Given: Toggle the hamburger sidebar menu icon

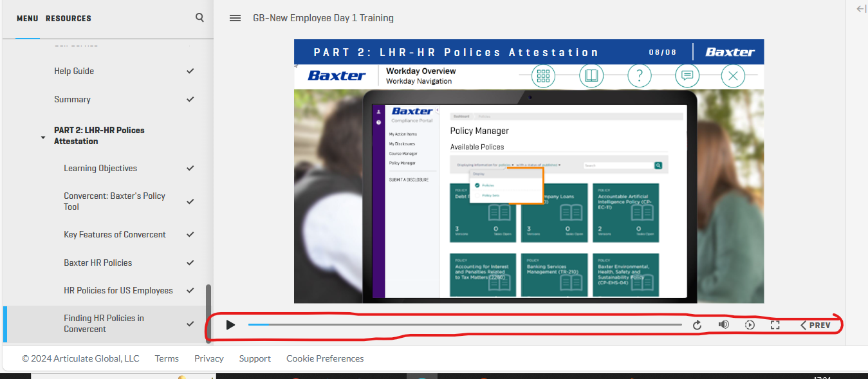Looking at the screenshot, I should 235,18.
